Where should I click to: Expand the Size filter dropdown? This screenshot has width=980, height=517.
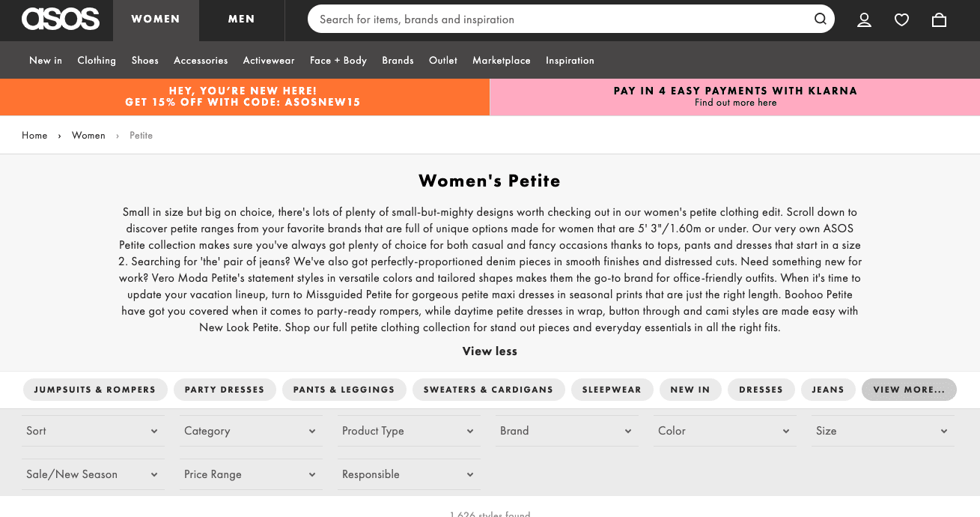click(x=883, y=431)
